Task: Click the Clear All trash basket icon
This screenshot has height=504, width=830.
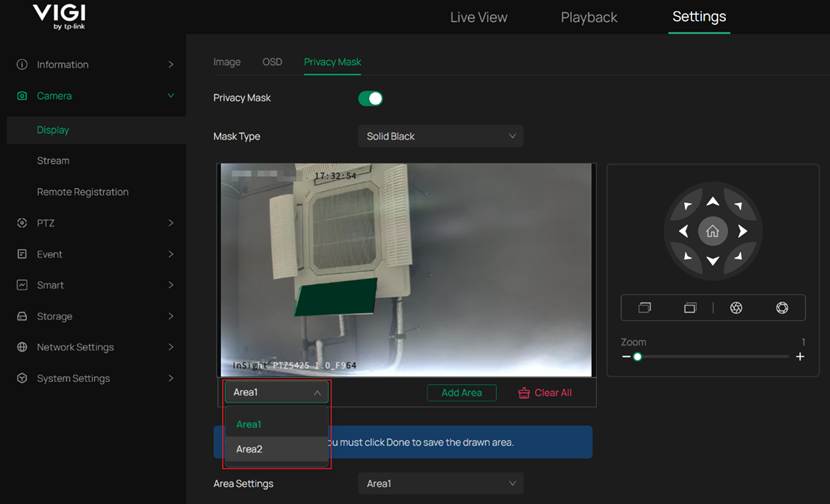Action: (524, 393)
